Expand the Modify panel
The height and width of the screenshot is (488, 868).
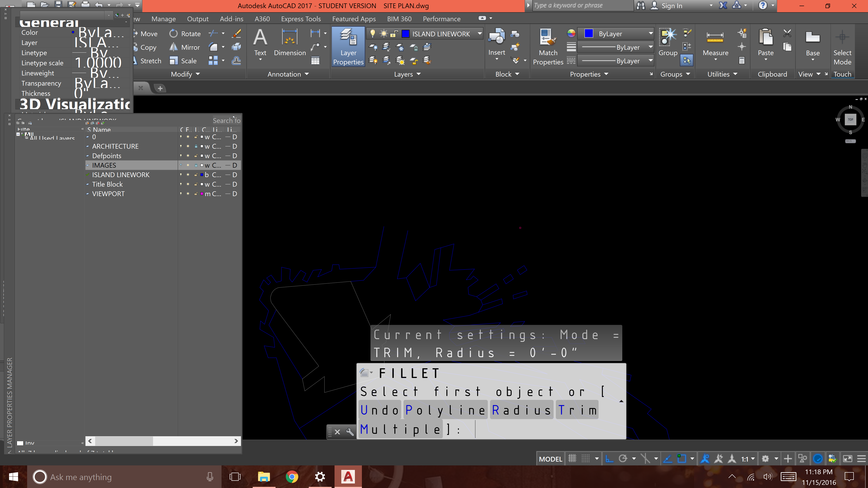coord(185,74)
